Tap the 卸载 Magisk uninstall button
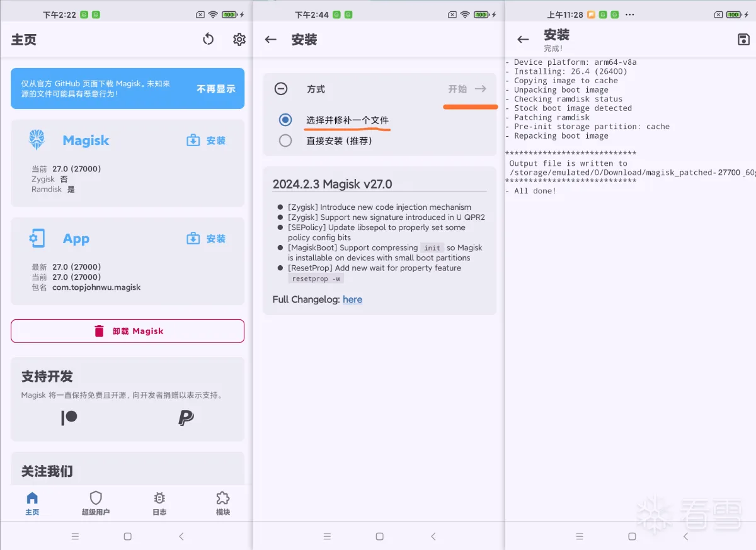This screenshot has width=756, height=550. click(127, 331)
